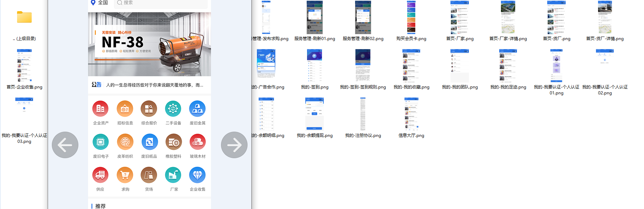This screenshot has height=209, width=644.
Task: Open the 企业收售 diamond icon
Action: [x=197, y=175]
